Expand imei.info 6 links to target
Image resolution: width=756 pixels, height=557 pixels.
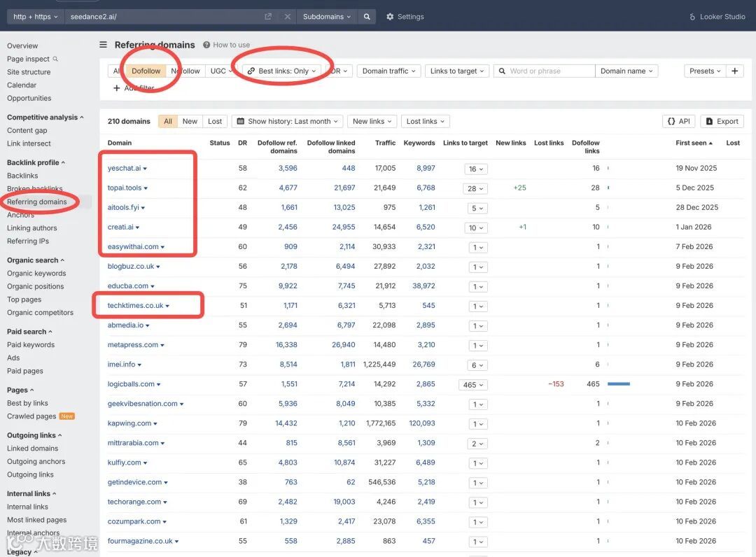477,365
